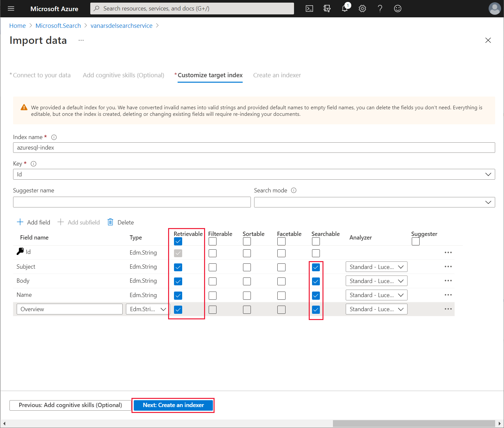Click the vanarsdelsearchservice breadcrumb link
Viewport: 504px width, 428px height.
[x=121, y=26]
